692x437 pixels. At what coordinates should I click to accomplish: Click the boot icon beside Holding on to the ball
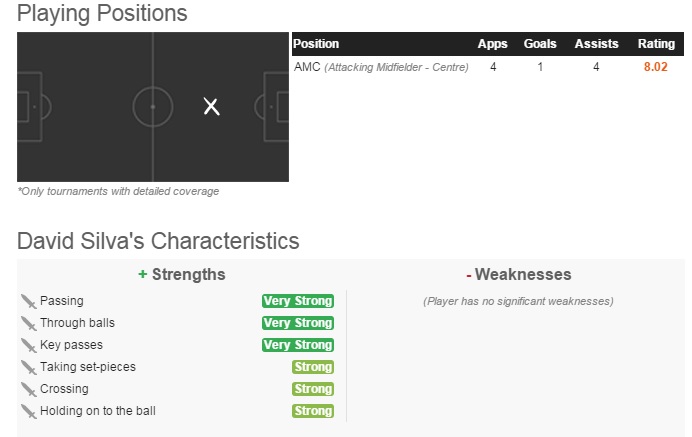(x=28, y=411)
